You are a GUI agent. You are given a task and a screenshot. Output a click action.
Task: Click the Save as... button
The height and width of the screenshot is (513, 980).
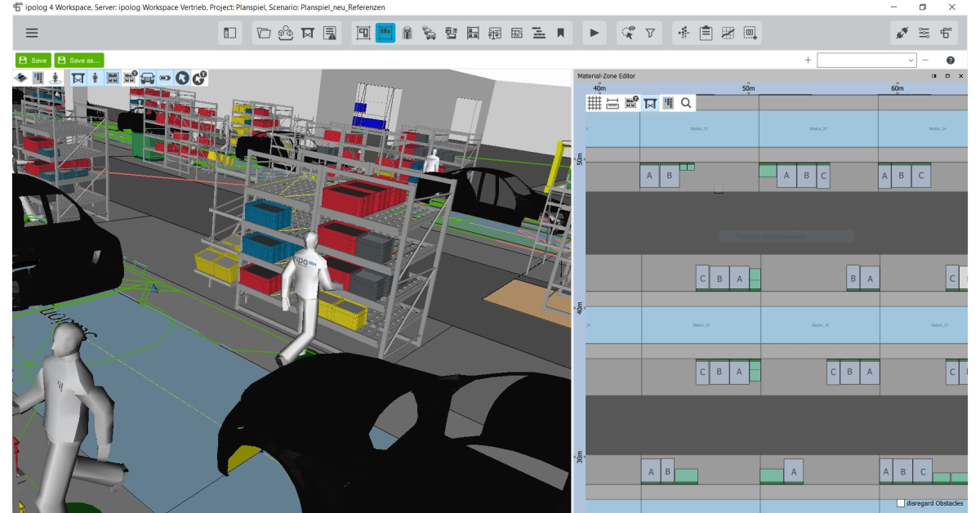coord(79,60)
